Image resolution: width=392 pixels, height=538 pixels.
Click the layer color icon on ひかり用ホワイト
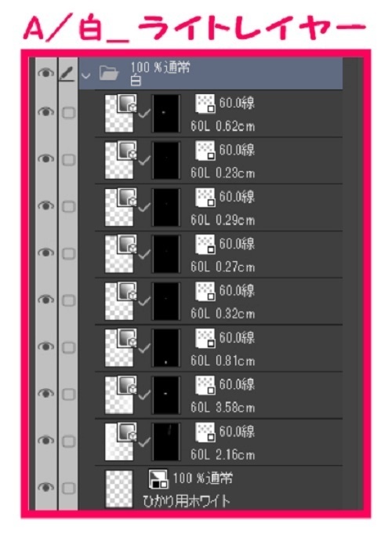(158, 479)
